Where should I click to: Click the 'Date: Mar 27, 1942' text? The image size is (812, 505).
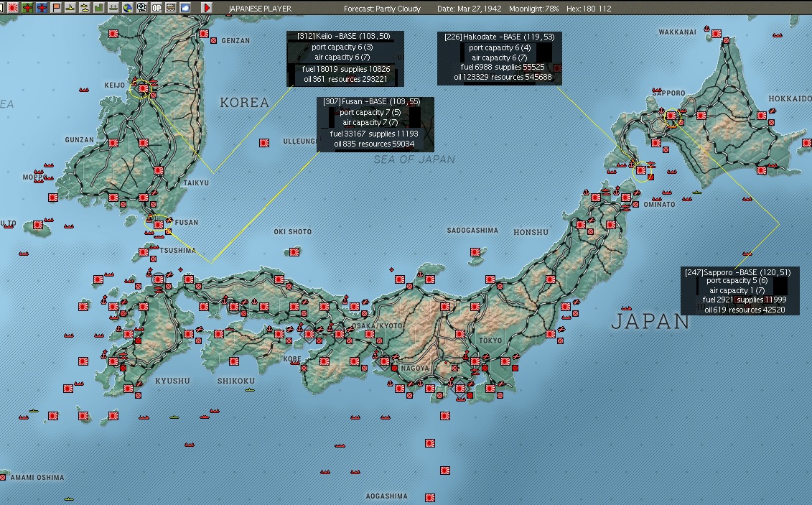(x=469, y=9)
